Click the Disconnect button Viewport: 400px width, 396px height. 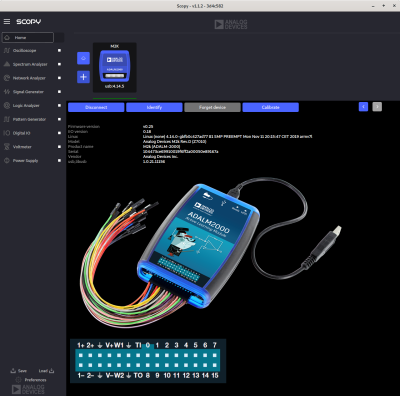(96, 107)
